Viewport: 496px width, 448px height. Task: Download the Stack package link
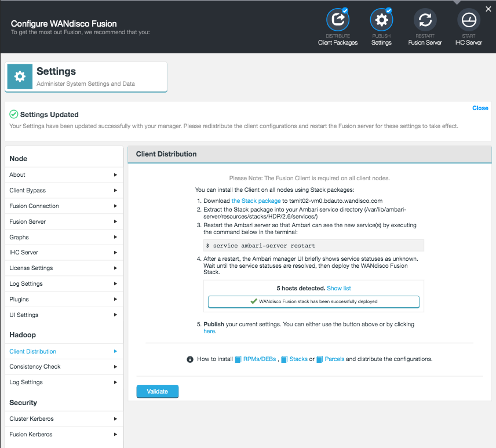pos(256,201)
